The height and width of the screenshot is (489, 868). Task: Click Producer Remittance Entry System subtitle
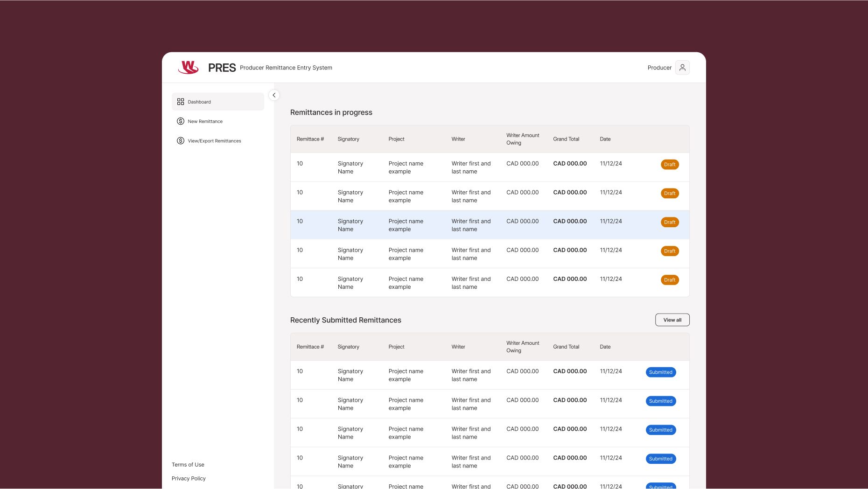point(286,68)
